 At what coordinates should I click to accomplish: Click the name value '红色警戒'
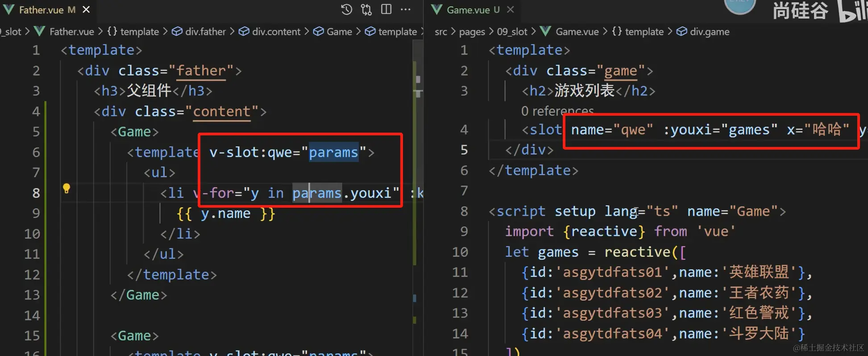click(x=759, y=313)
